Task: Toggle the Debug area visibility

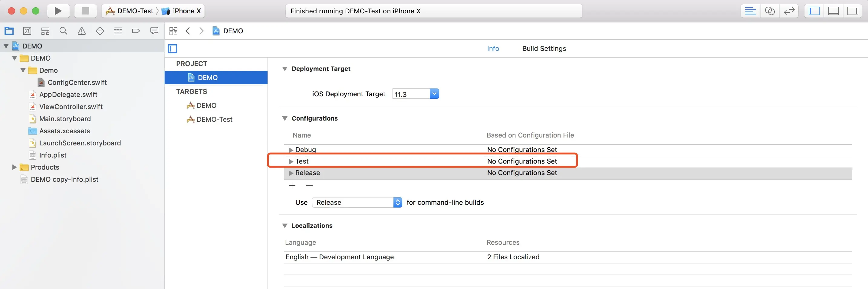Action: 833,11
